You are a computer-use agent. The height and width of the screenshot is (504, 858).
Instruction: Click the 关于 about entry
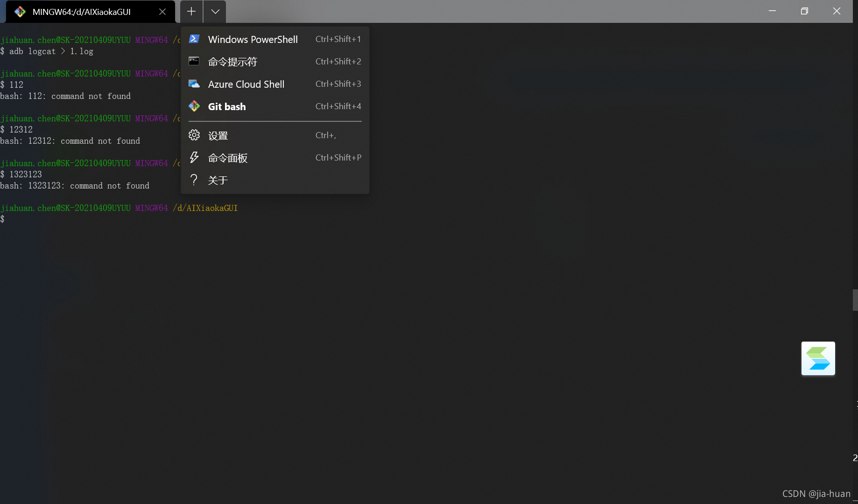point(275,180)
